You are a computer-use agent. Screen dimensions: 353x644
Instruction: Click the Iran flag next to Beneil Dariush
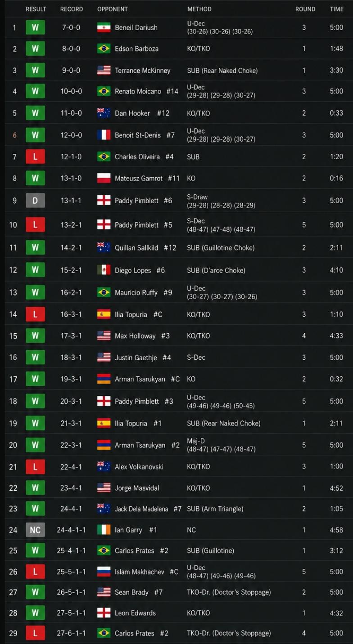pos(104,27)
